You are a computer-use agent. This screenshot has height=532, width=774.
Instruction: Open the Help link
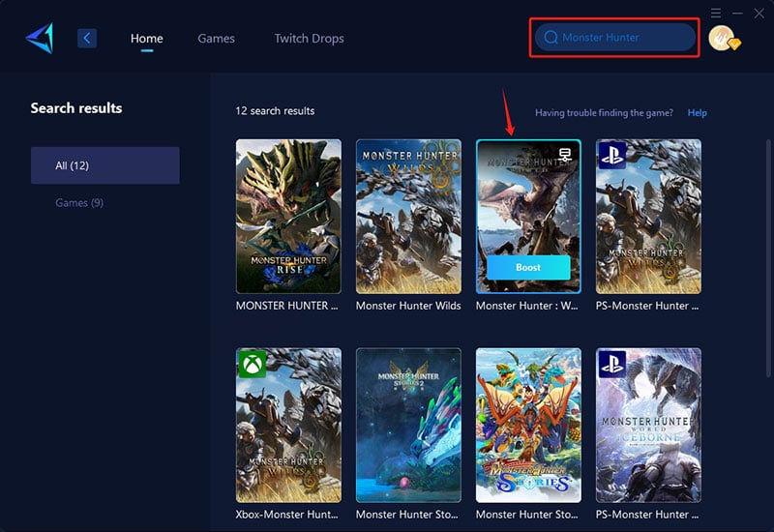coord(697,112)
